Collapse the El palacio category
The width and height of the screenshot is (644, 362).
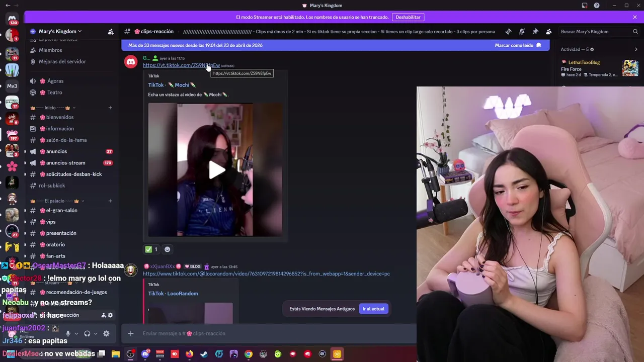(x=56, y=201)
